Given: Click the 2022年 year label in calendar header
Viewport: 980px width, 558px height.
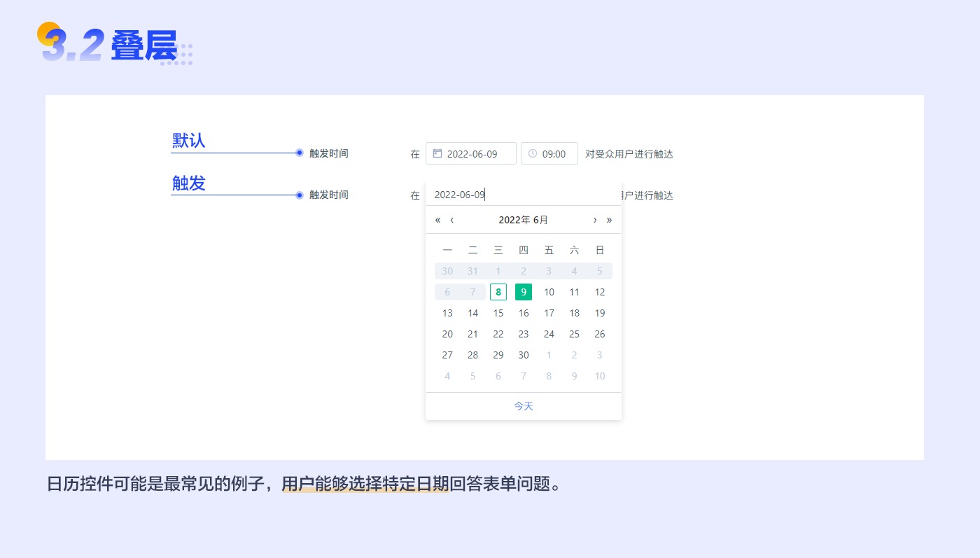Looking at the screenshot, I should coord(514,220).
